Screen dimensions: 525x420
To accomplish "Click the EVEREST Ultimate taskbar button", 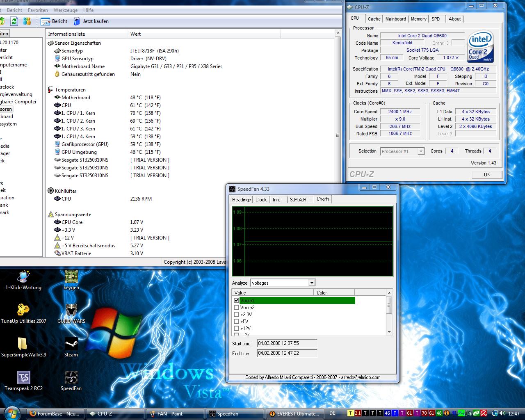I will click(x=295, y=413).
